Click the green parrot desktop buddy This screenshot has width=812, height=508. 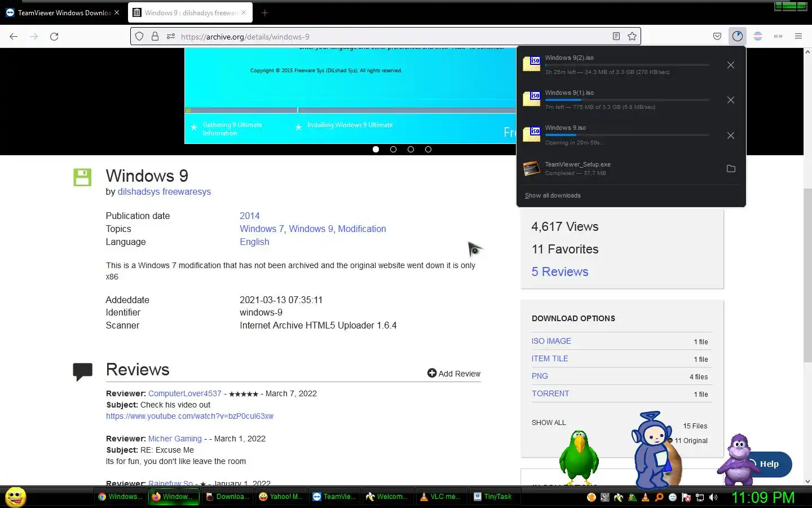pyautogui.click(x=579, y=458)
